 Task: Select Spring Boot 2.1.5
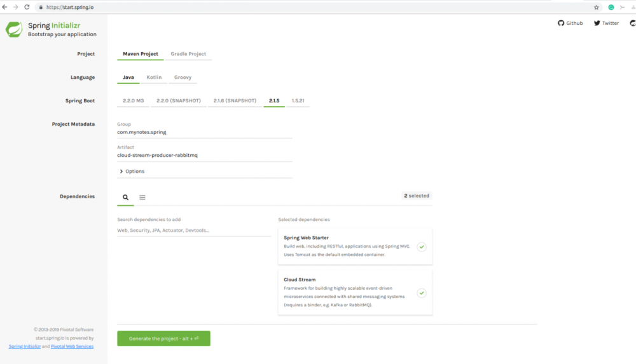tap(274, 101)
